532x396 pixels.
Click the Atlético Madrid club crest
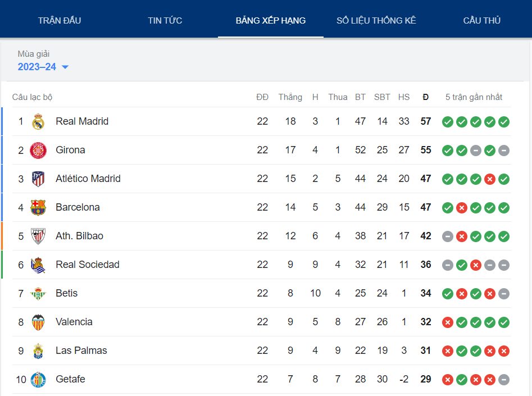pos(38,179)
